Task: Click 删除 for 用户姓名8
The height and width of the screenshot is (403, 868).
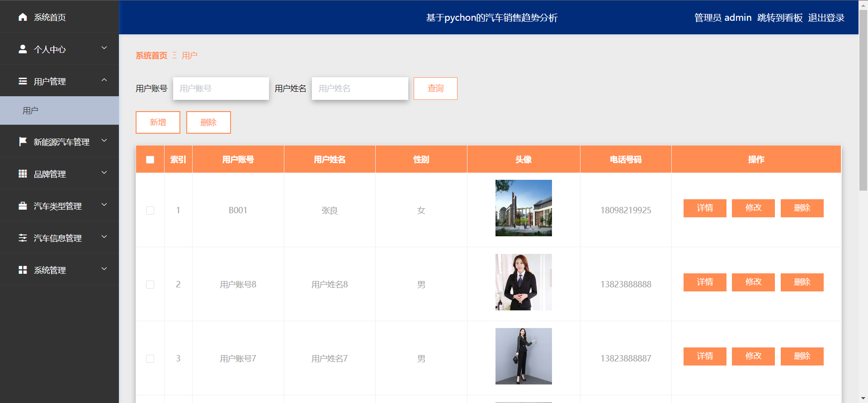Action: (x=802, y=282)
